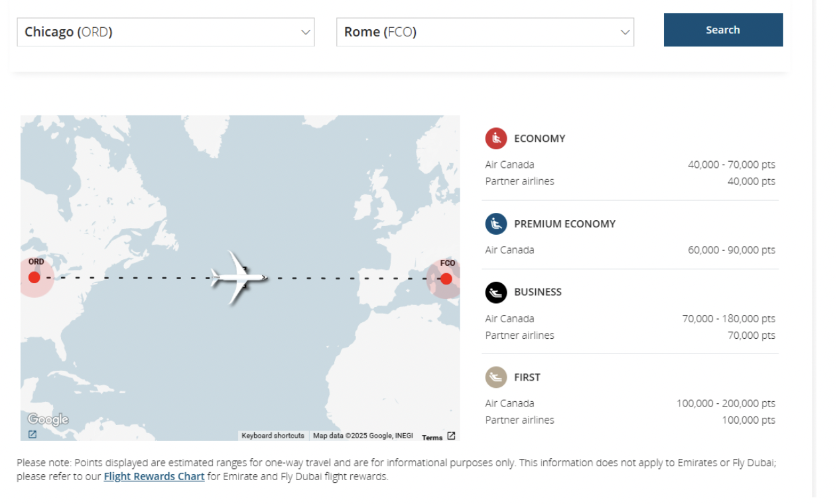This screenshot has height=504, width=837.
Task: Click the tan First class seat icon
Action: coord(495,377)
